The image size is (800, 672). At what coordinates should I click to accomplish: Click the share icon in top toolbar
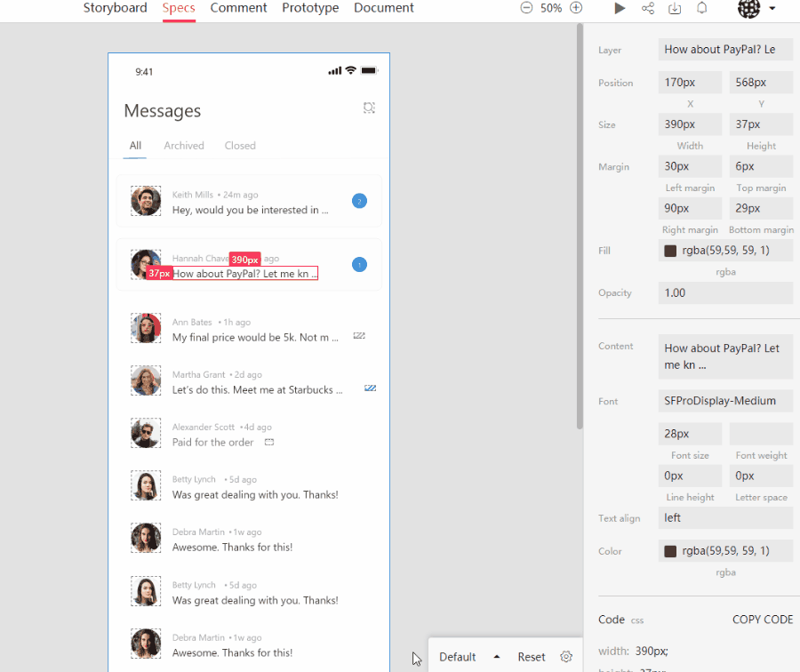(648, 8)
